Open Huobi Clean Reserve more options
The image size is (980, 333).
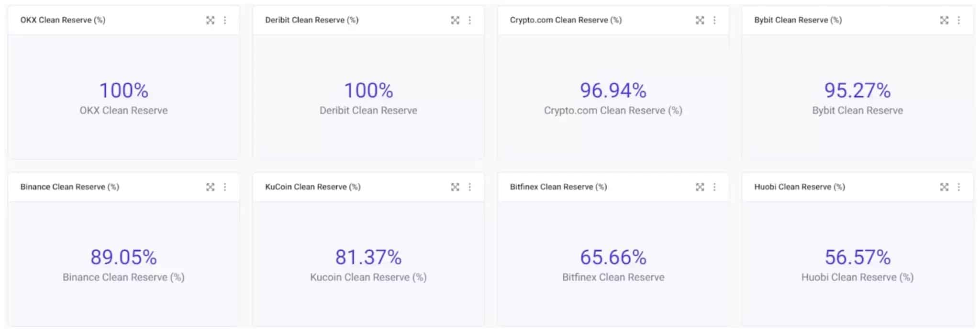[959, 187]
